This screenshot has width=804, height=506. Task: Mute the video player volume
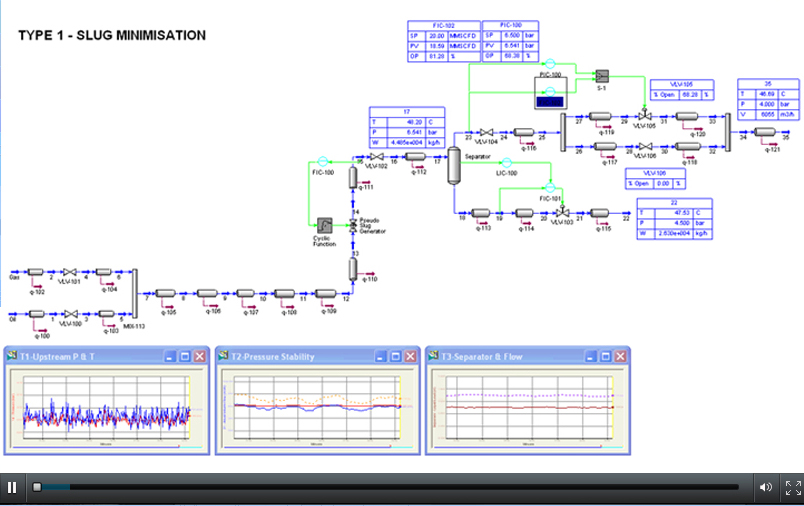pyautogui.click(x=765, y=488)
